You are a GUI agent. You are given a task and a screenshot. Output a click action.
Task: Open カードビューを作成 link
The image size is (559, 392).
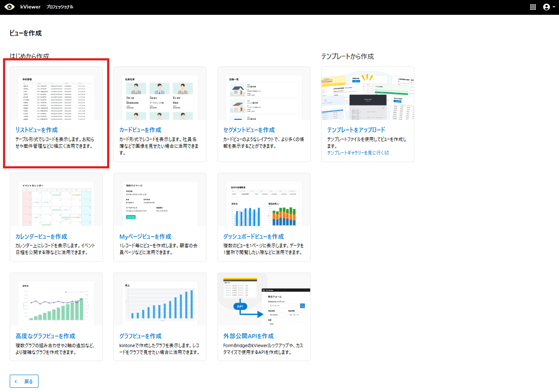point(140,130)
